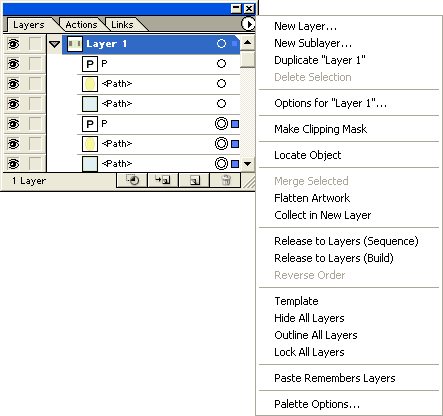Click the Layer 1 thumbnail
This screenshot has width=443, height=416.
(x=75, y=44)
